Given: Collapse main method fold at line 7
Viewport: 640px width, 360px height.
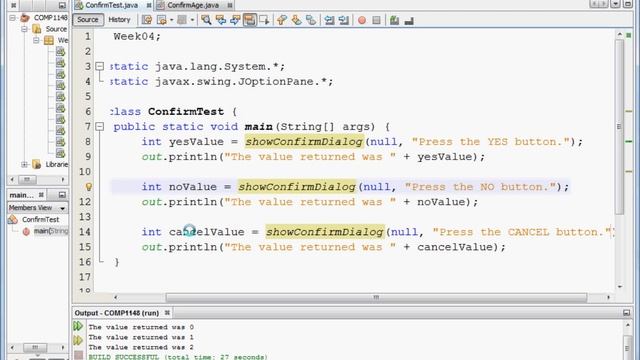Looking at the screenshot, I should click(x=100, y=127).
